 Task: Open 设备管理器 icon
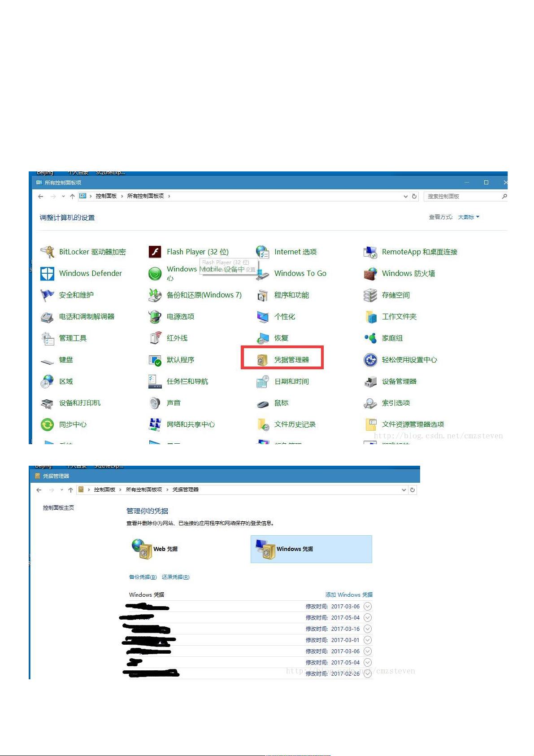[x=370, y=382]
